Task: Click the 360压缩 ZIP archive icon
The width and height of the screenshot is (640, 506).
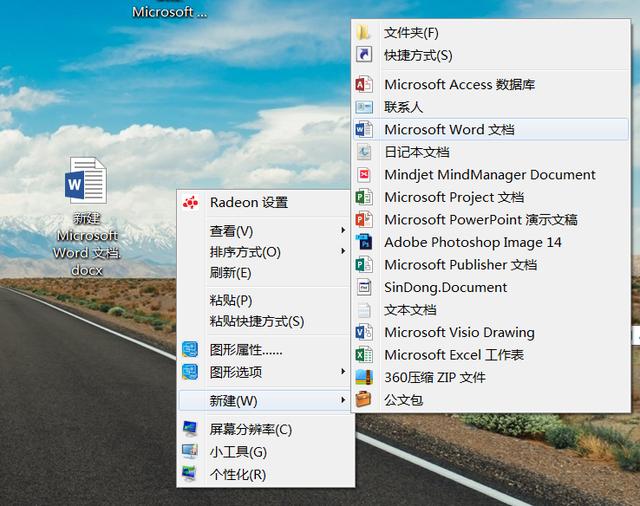Action: (364, 377)
